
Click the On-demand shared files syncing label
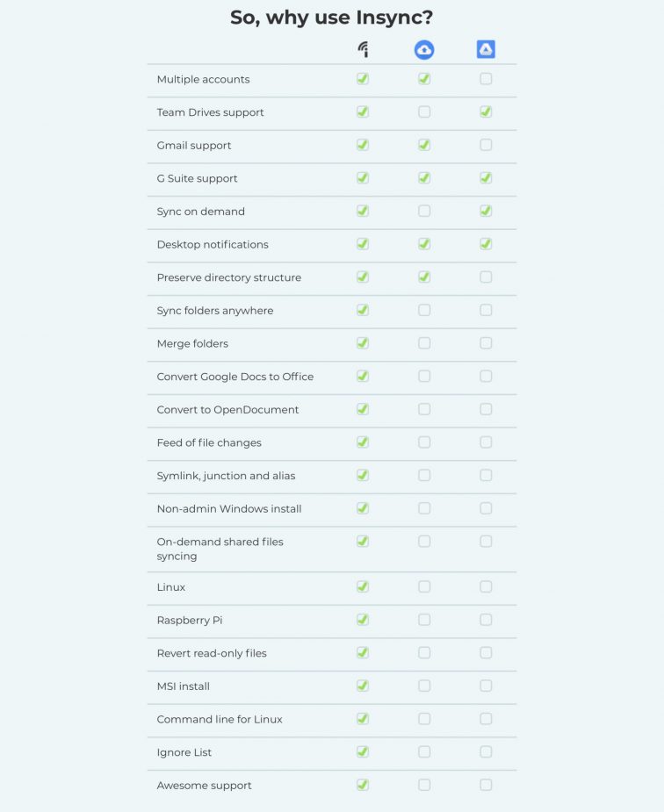click(x=220, y=549)
